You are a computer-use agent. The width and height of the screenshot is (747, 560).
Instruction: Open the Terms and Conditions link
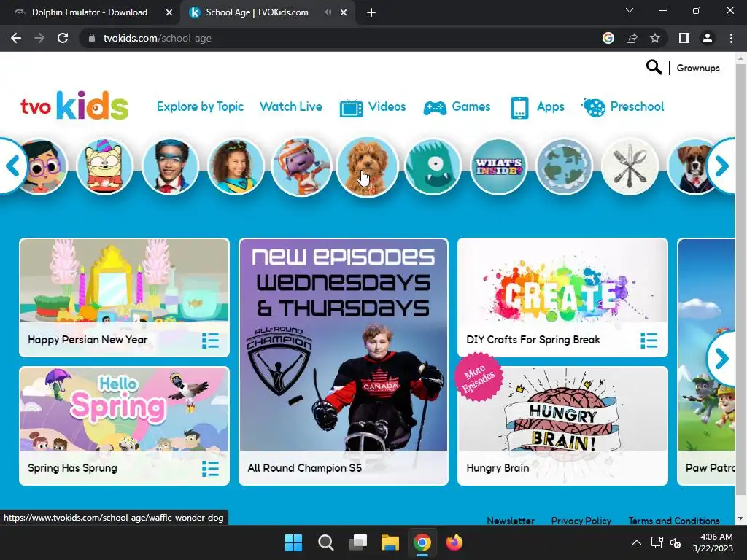[673, 521]
